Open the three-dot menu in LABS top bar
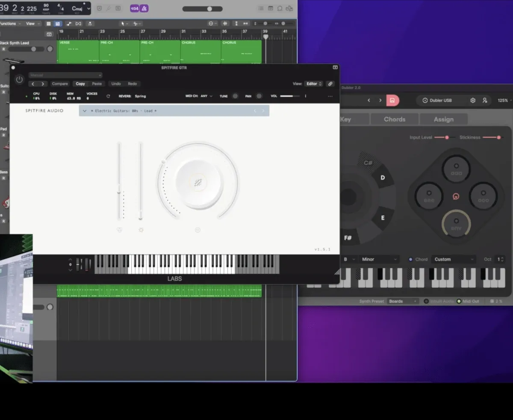 pyautogui.click(x=330, y=96)
